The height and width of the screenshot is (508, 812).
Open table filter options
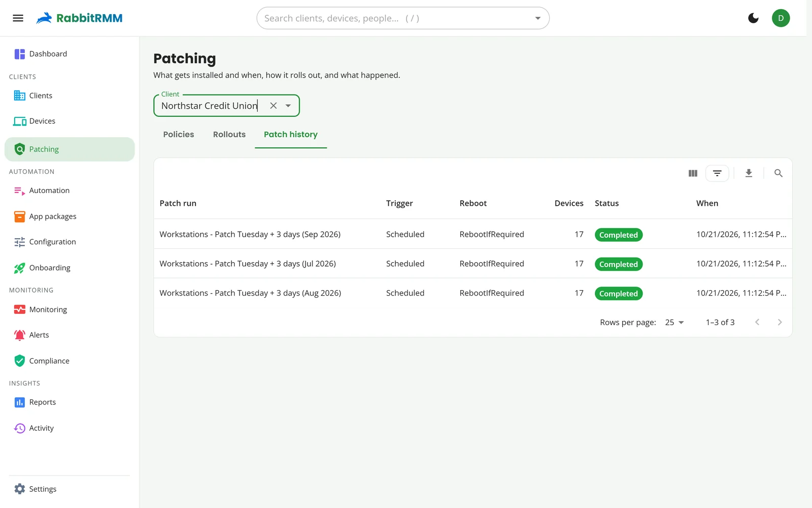click(717, 173)
